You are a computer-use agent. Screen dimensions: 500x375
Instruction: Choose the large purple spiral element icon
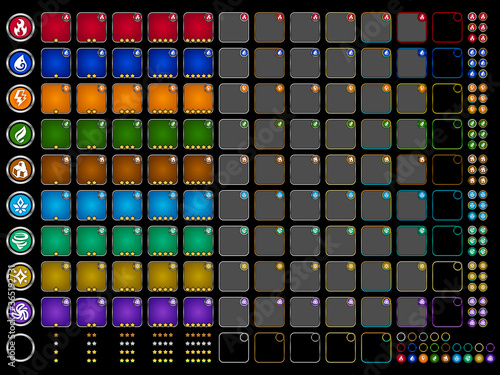(x=20, y=312)
